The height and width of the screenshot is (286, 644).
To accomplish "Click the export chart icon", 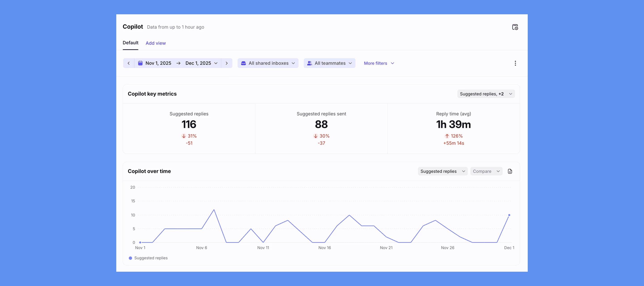I will click(x=510, y=171).
